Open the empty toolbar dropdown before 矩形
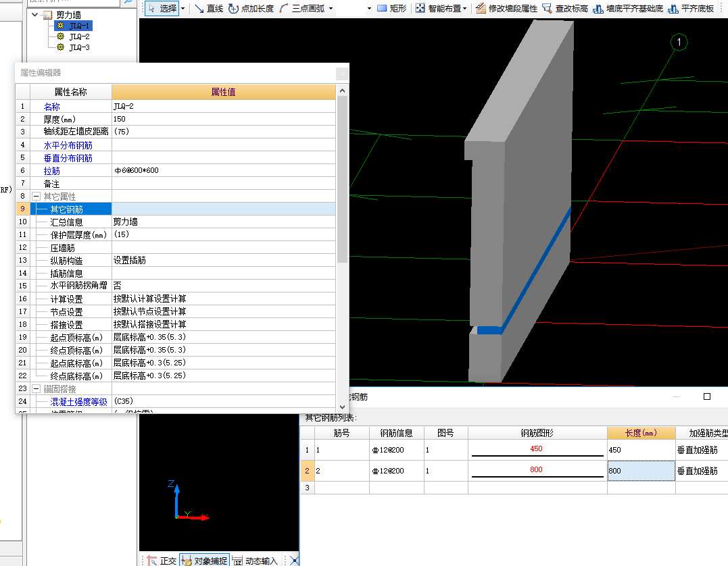 pos(369,8)
